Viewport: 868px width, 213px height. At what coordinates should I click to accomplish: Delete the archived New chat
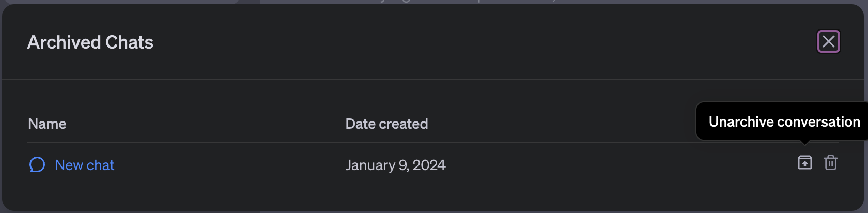[x=831, y=163]
